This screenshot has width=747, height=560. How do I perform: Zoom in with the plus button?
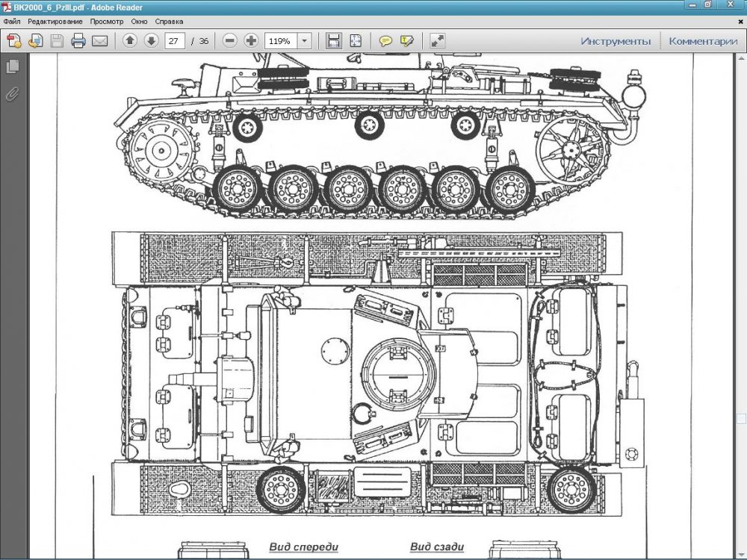pos(251,41)
